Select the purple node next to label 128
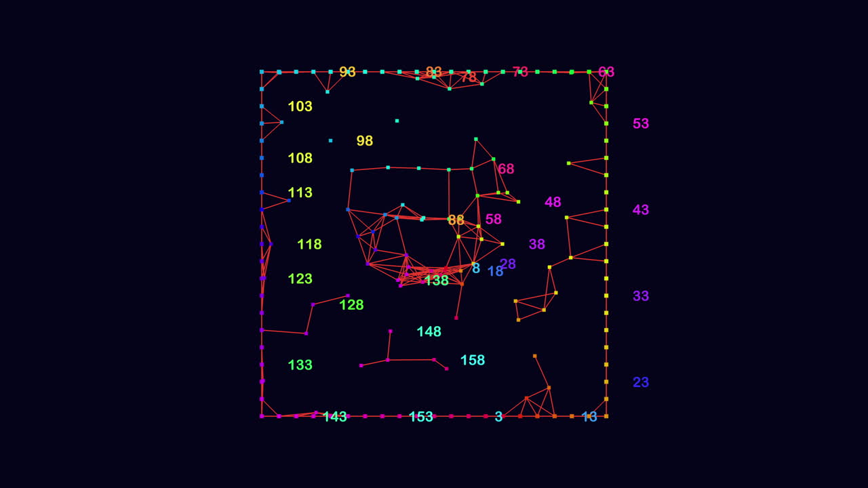The width and height of the screenshot is (868, 488). pos(347,295)
